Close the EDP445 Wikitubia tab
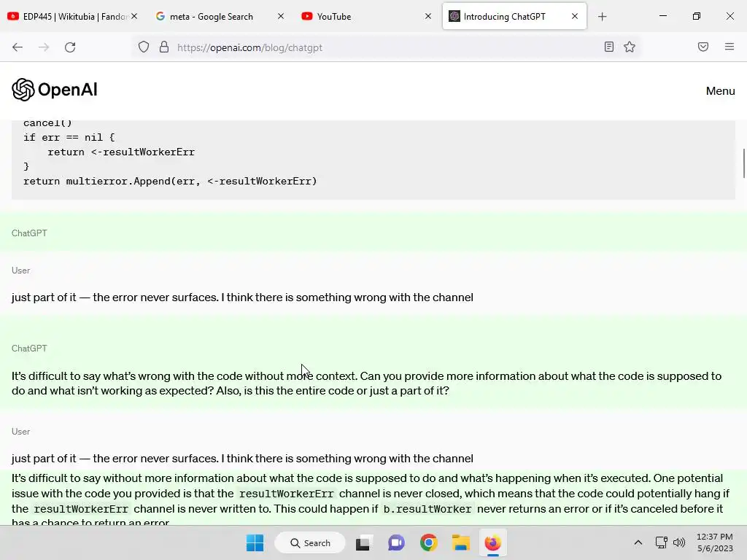 [x=134, y=16]
